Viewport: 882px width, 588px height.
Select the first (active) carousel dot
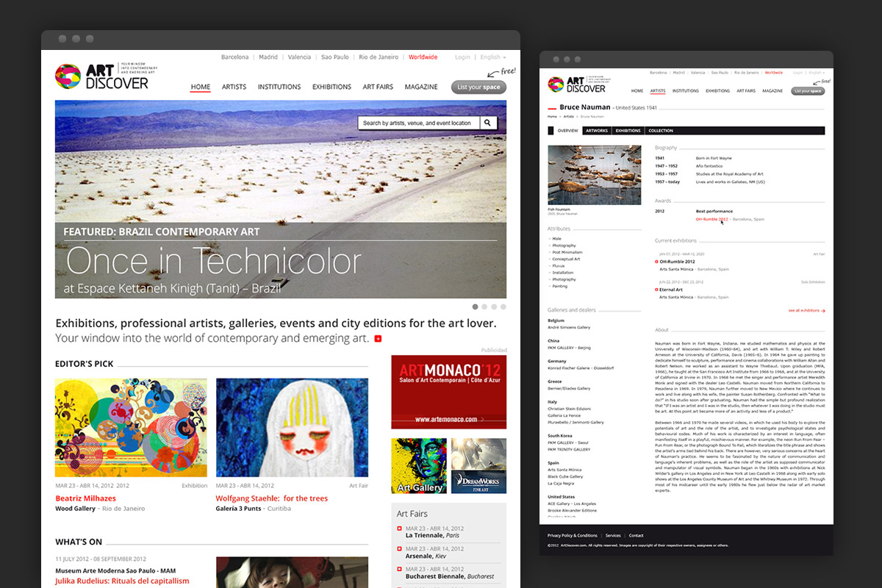pyautogui.click(x=476, y=306)
